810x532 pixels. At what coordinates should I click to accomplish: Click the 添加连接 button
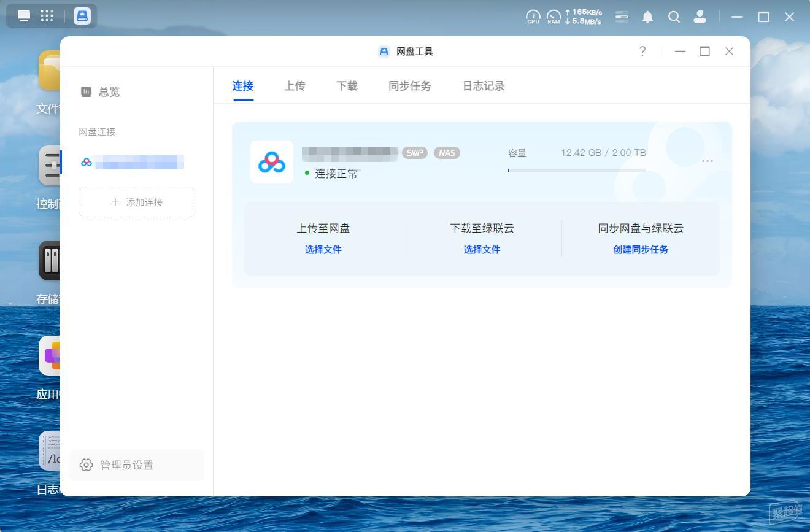137,202
